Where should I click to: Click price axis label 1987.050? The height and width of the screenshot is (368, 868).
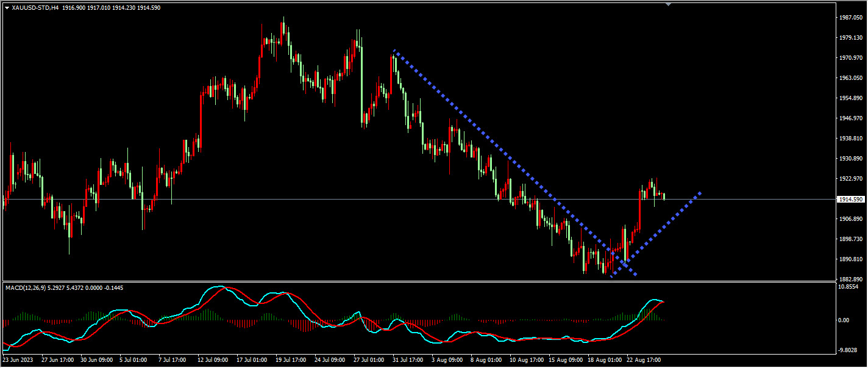coord(850,18)
